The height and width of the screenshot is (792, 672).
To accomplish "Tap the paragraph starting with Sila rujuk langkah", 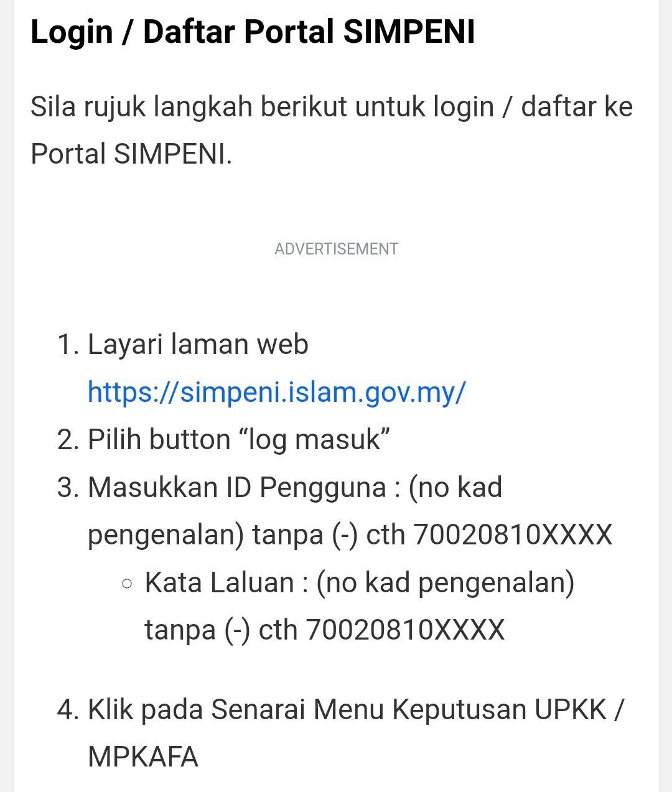I will (x=332, y=130).
